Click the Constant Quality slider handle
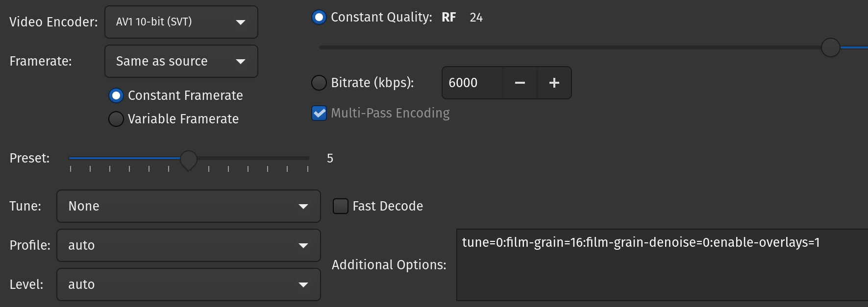This screenshot has height=307, width=868. point(830,47)
